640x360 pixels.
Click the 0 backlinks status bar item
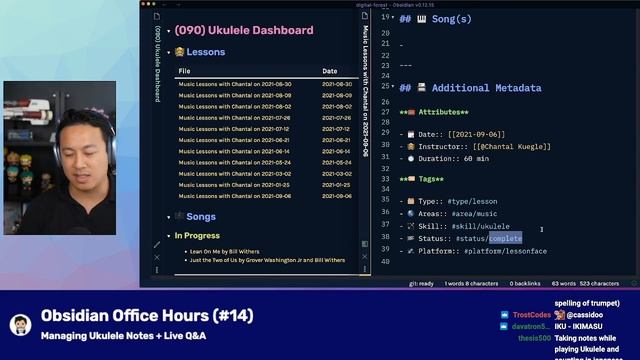coord(524,283)
